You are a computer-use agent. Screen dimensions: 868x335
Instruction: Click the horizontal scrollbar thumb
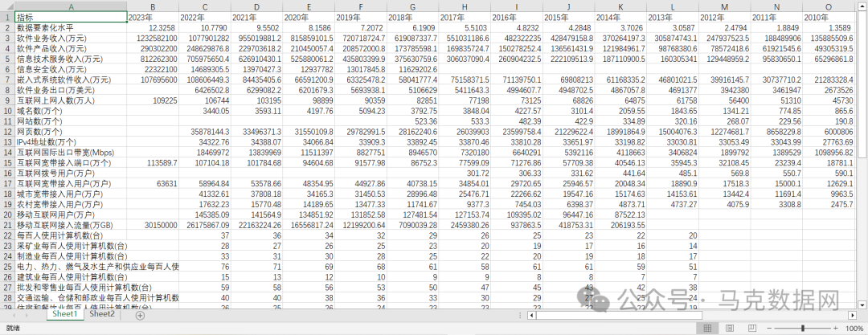620,315
